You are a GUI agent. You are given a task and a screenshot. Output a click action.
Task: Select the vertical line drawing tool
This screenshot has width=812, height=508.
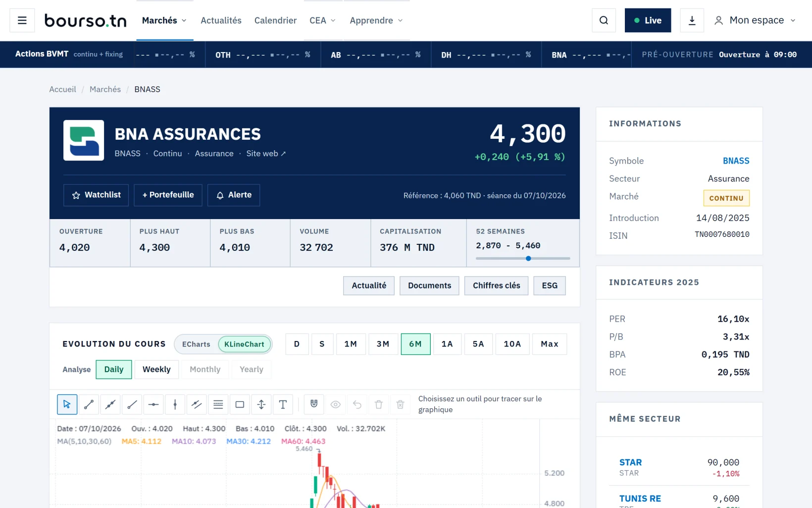point(175,404)
